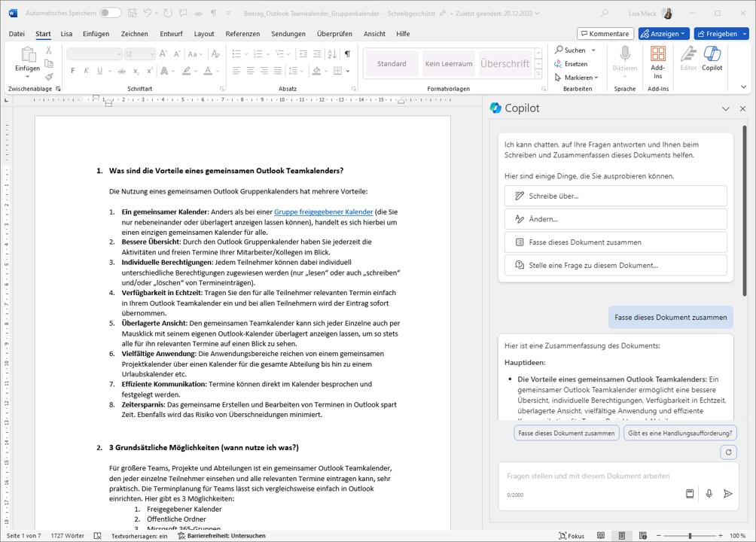Open the borders dropdown arrow
Screen dimensions: 756x542
point(348,71)
